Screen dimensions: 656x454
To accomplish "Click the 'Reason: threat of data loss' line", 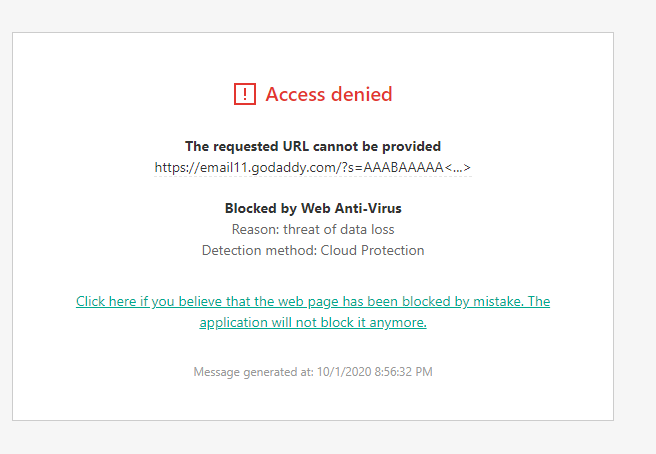I will click(313, 229).
